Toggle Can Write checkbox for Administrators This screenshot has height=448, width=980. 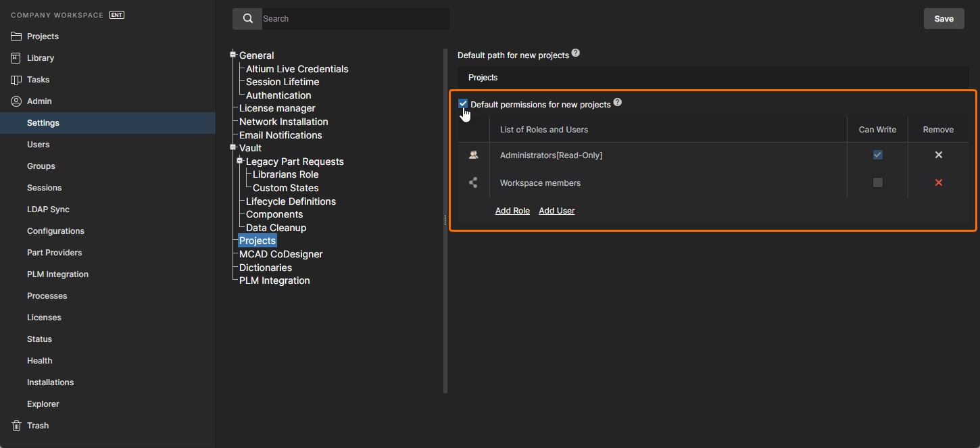pyautogui.click(x=877, y=155)
